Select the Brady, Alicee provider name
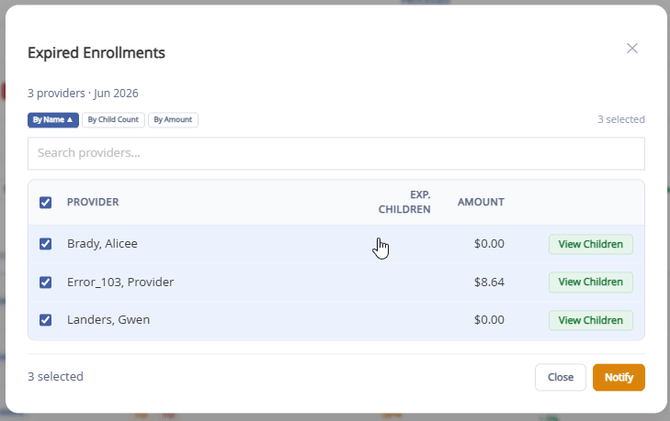 pyautogui.click(x=102, y=244)
